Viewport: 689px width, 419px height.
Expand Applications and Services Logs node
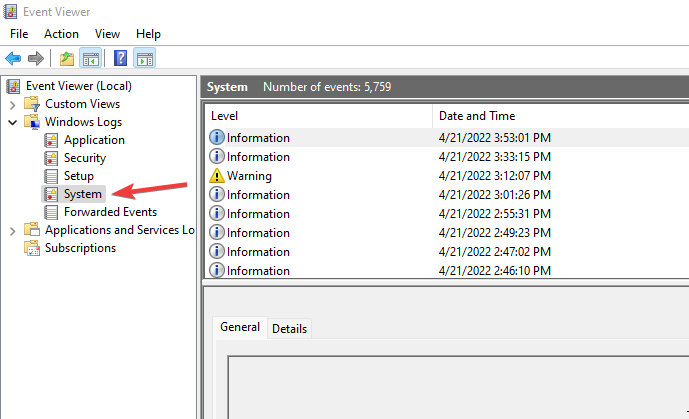pos(12,230)
